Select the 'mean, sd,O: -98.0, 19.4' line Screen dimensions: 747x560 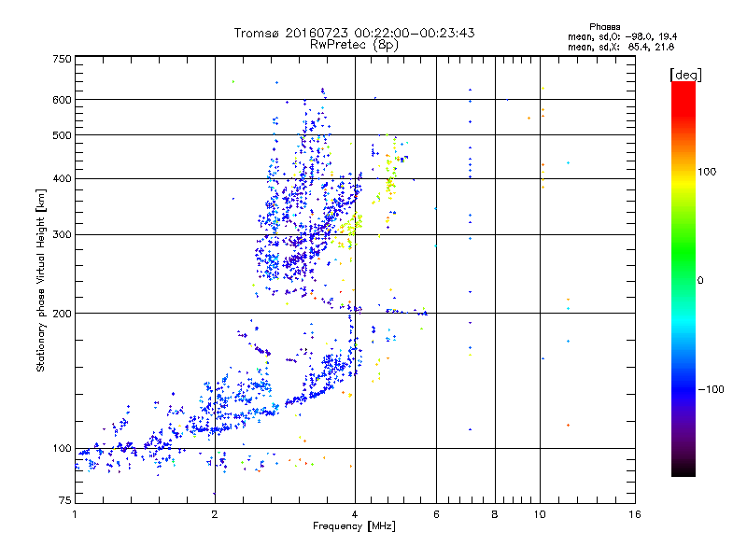tap(622, 36)
